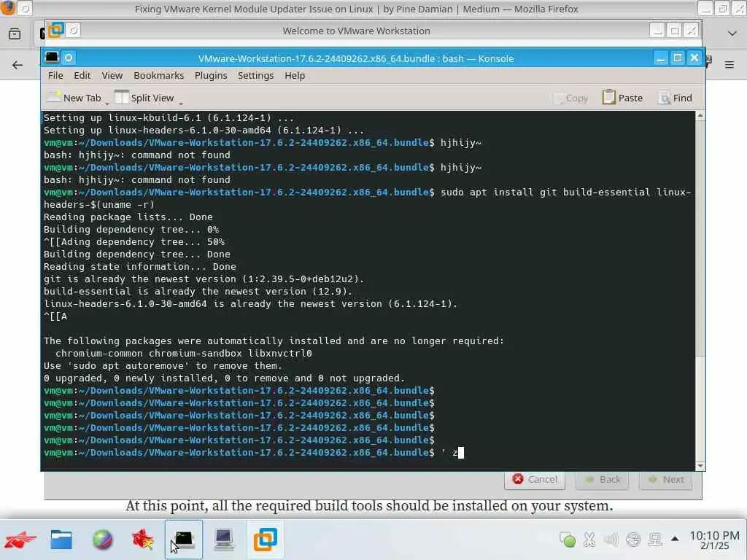Viewport: 747px width, 560px height.
Task: Open the Firefox View button
Action: 15,34
